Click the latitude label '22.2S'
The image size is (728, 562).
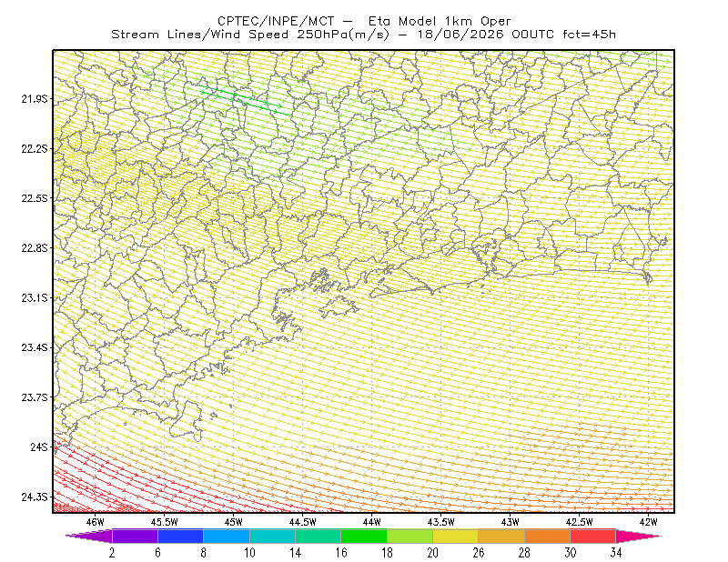(x=34, y=148)
